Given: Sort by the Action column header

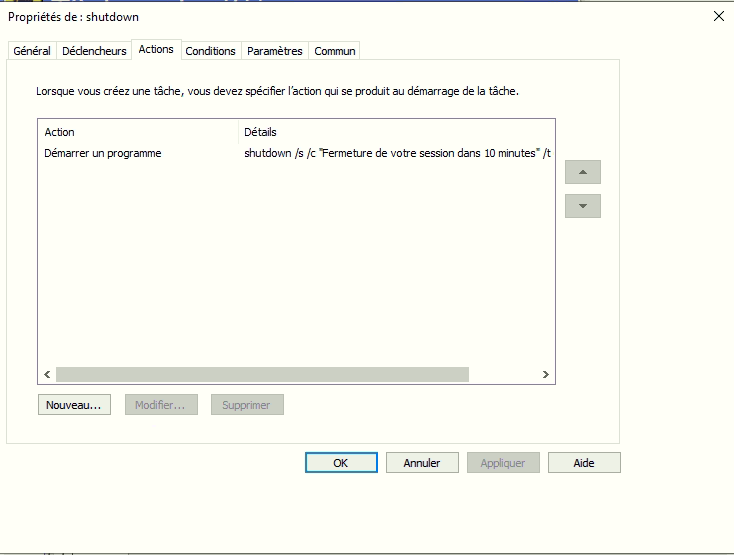Looking at the screenshot, I should 138,132.
